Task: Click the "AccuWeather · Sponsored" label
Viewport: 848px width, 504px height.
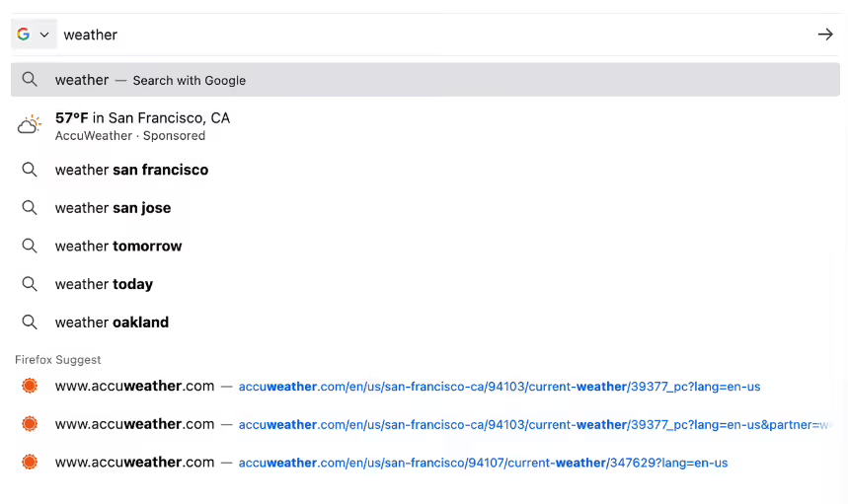Action: pos(130,136)
